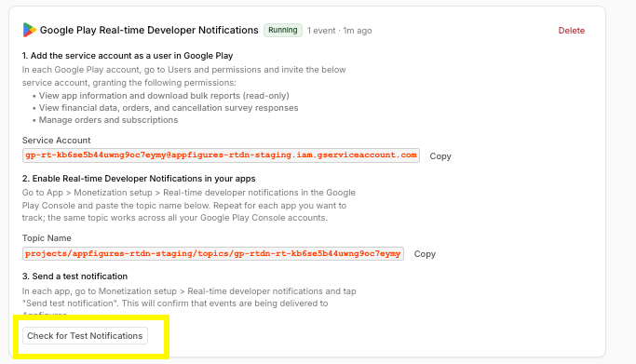Click the 'Topic Name' label
This screenshot has width=636, height=364.
pyautogui.click(x=47, y=238)
